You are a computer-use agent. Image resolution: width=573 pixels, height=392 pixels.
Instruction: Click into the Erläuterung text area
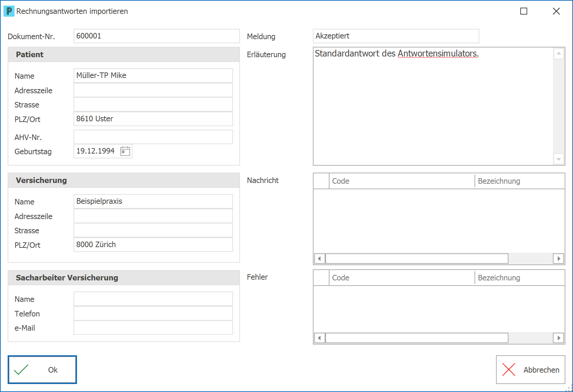click(x=433, y=106)
